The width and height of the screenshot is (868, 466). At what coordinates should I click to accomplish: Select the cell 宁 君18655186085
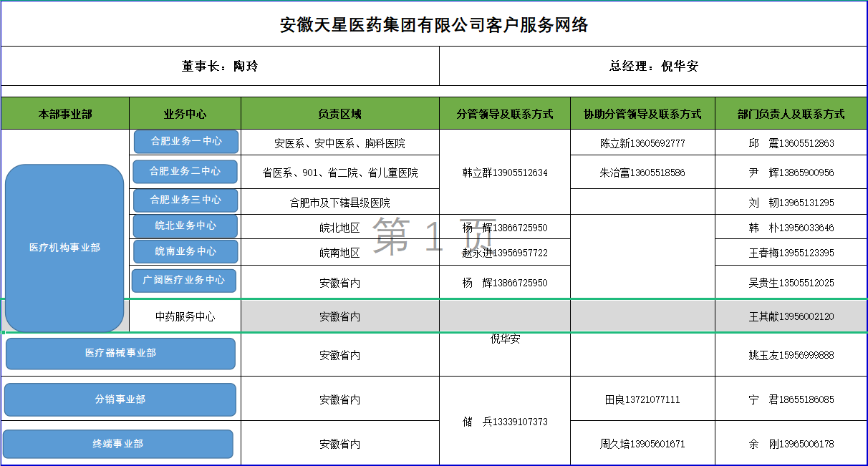pyautogui.click(x=791, y=399)
